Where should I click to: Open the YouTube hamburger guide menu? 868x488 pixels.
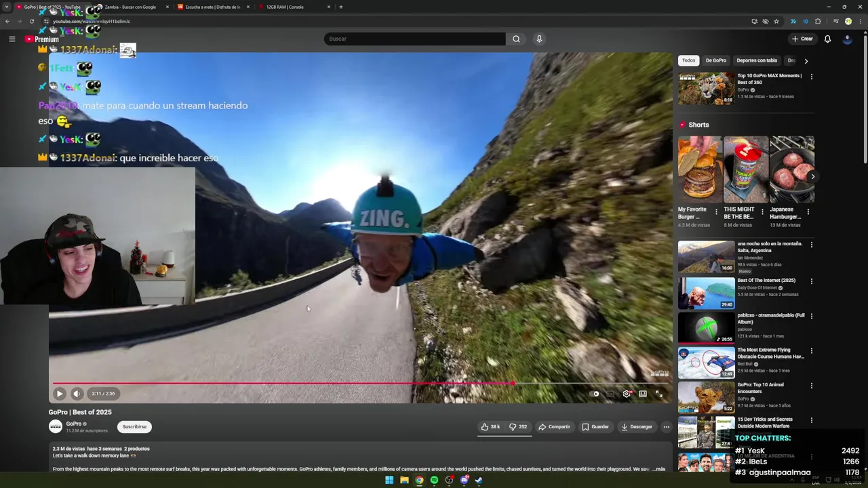(x=12, y=39)
